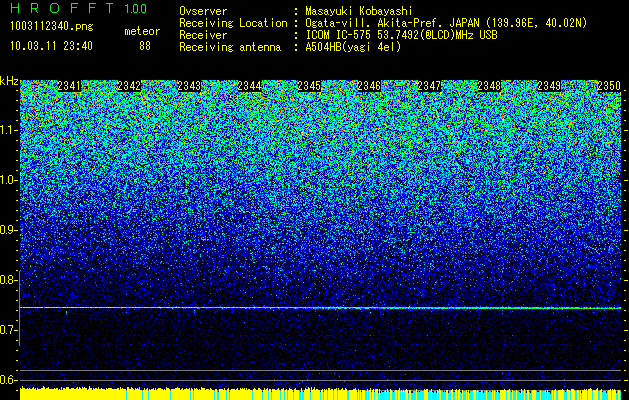The image size is (629, 400).
Task: Click the HROFFT 1.0.0 title text
Action: click(79, 8)
